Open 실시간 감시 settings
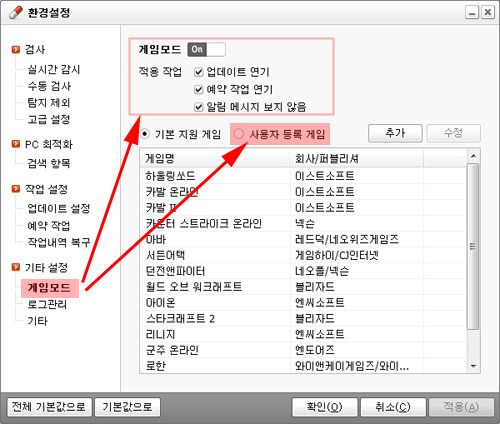The height and width of the screenshot is (424, 500). pos(54,69)
